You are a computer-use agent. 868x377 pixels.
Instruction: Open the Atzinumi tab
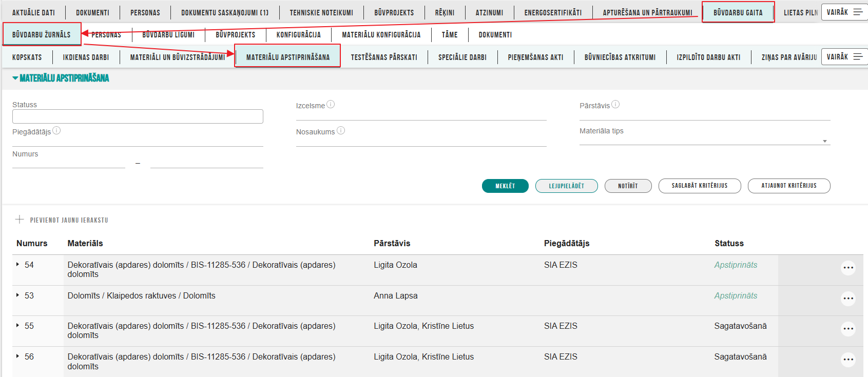click(489, 13)
